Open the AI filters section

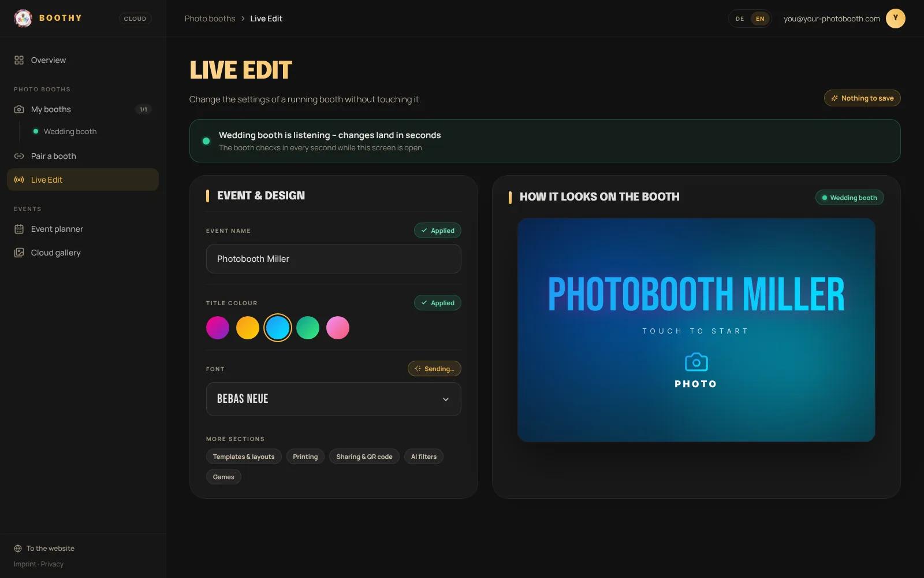pyautogui.click(x=424, y=457)
